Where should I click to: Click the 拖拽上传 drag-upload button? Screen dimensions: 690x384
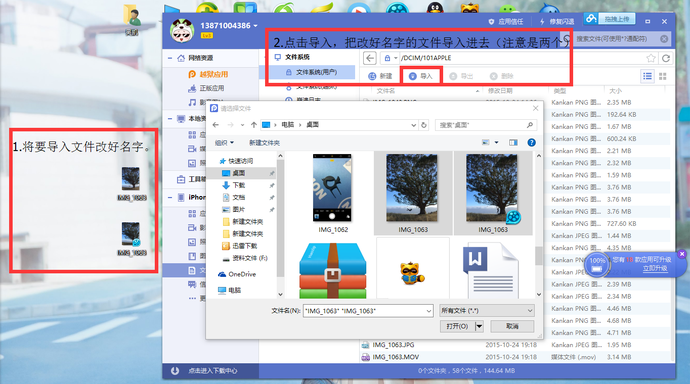(x=617, y=19)
